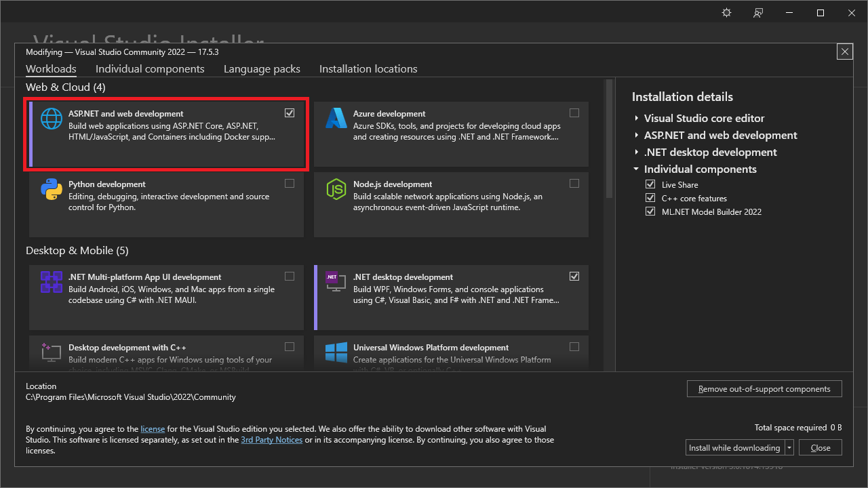Collapse Individual components section

click(x=637, y=169)
